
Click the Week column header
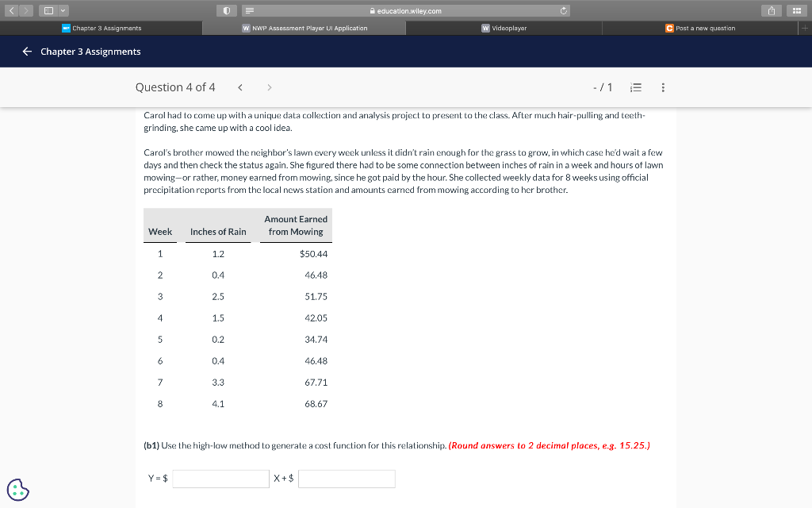[x=160, y=232]
